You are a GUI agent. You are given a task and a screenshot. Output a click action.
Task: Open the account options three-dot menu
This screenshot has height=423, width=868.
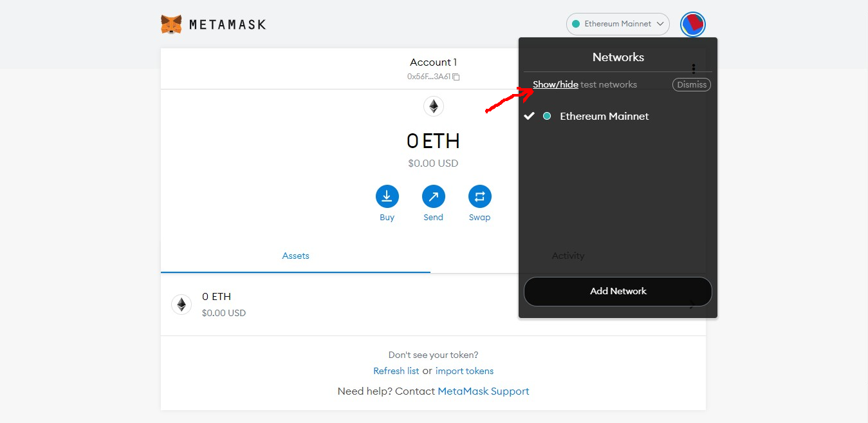(x=693, y=68)
